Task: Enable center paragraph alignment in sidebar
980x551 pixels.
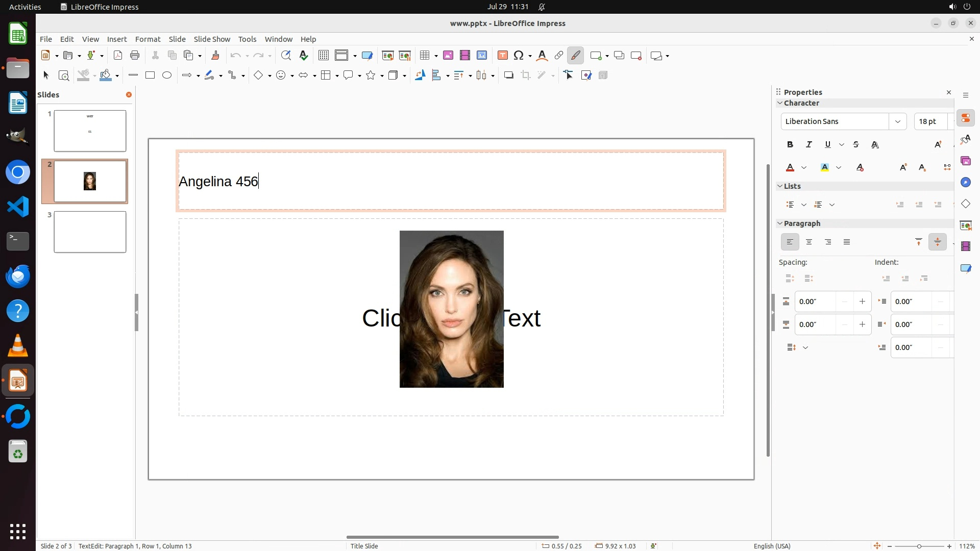Action: coord(809,242)
